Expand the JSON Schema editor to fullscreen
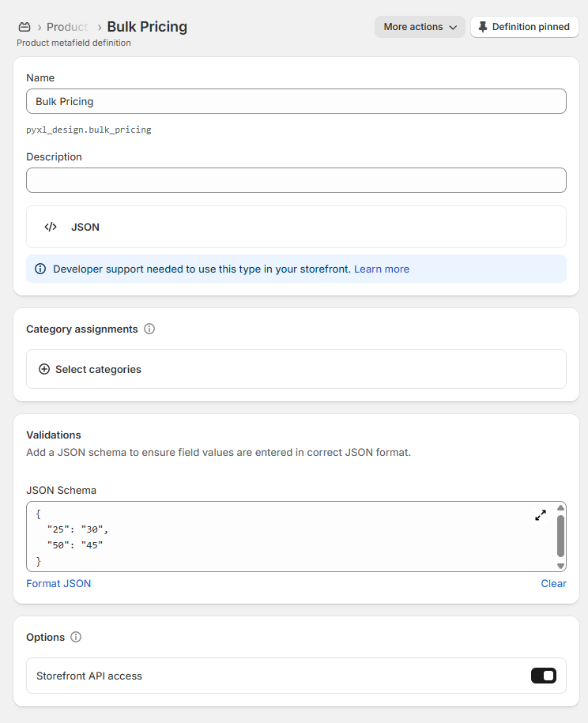This screenshot has height=723, width=588. pos(541,514)
